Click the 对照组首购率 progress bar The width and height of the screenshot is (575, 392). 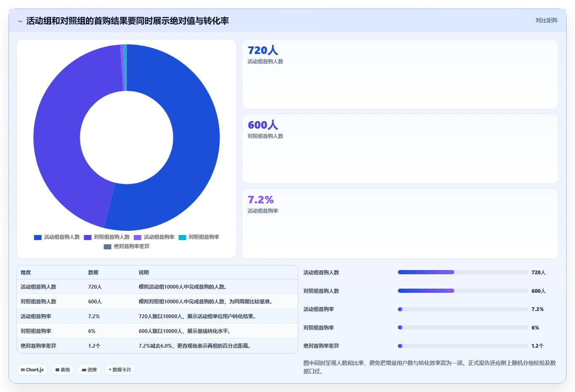point(463,327)
